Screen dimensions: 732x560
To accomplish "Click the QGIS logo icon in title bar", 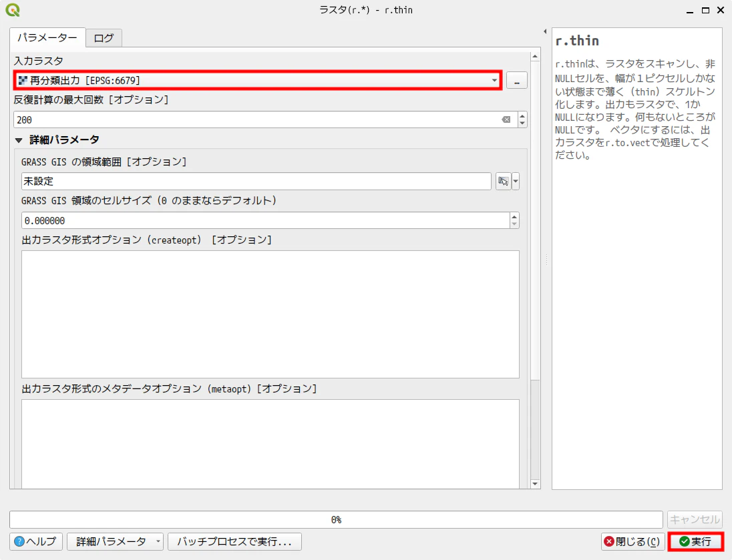I will [x=13, y=10].
